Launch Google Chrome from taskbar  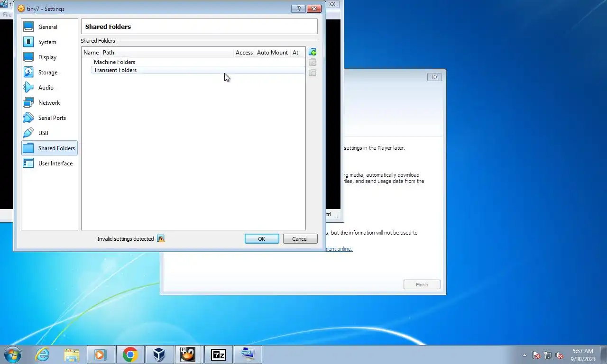pos(130,355)
